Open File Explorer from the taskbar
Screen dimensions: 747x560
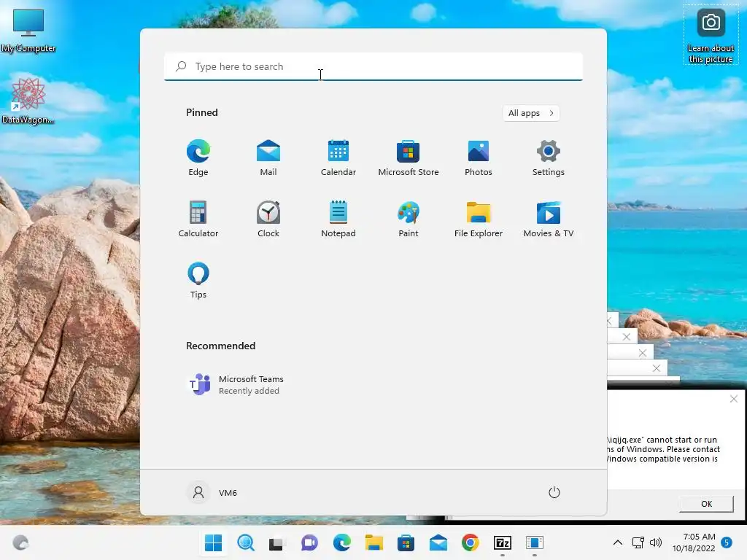pyautogui.click(x=374, y=542)
